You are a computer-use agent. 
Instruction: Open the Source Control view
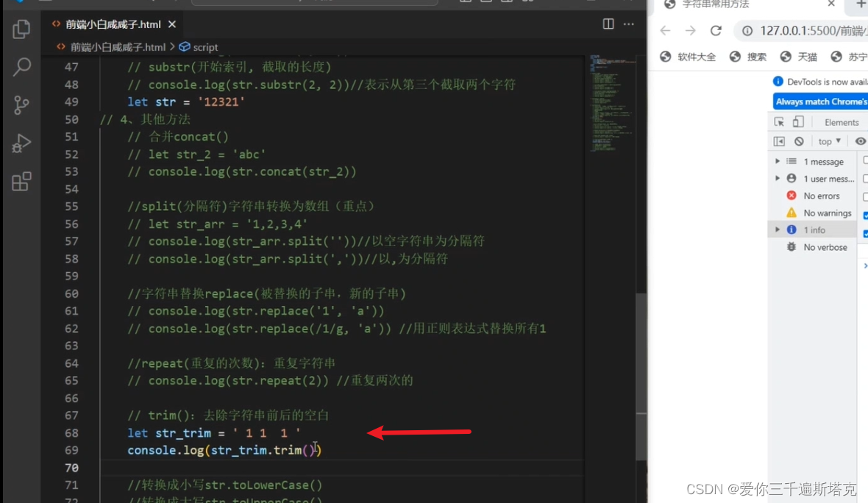pyautogui.click(x=21, y=105)
